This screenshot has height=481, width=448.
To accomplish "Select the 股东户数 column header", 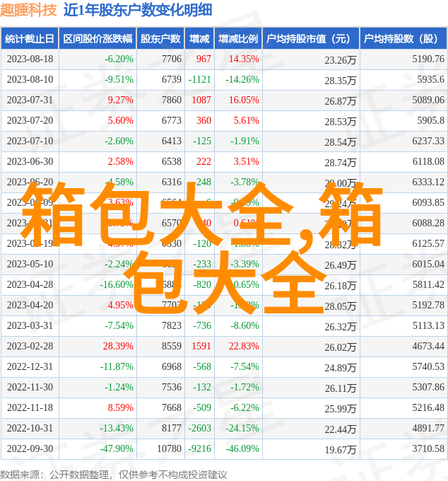I will point(160,39).
